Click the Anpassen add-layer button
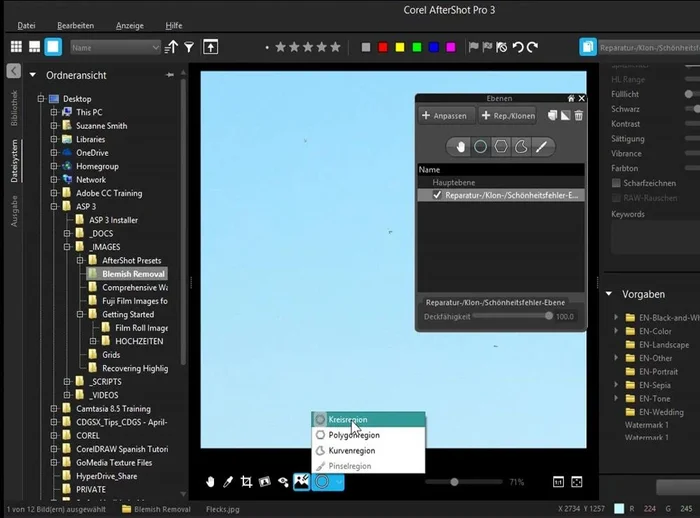The width and height of the screenshot is (700, 518). 445,115
